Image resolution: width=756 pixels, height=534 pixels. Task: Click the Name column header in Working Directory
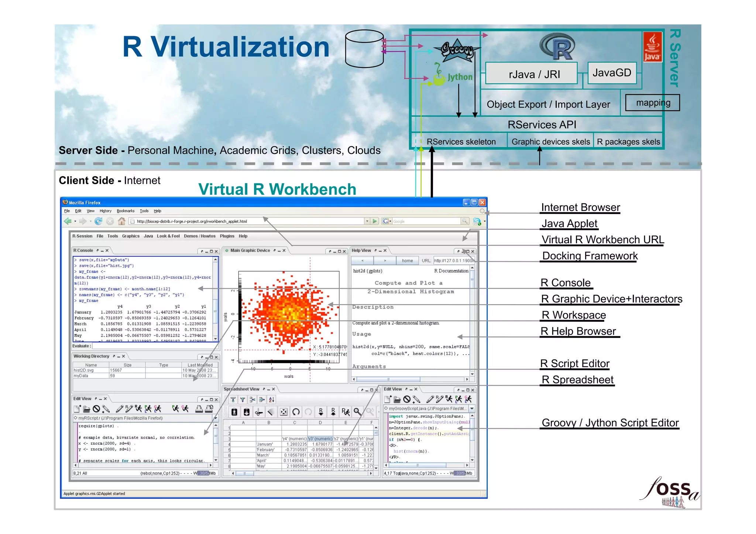click(91, 365)
